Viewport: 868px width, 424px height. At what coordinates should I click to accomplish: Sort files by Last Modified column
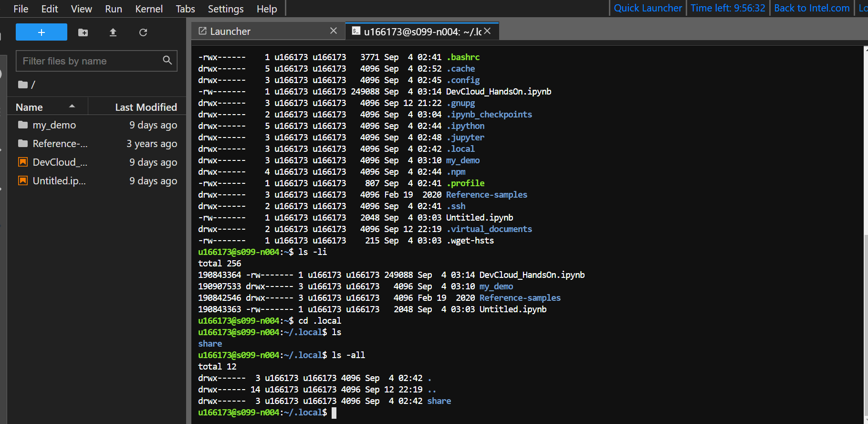click(x=137, y=107)
